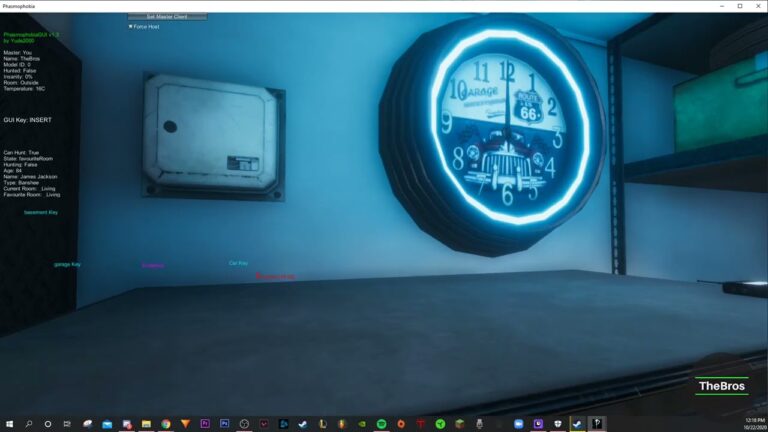Open Premiere Pro from taskbar
The width and height of the screenshot is (768, 432).
point(205,424)
